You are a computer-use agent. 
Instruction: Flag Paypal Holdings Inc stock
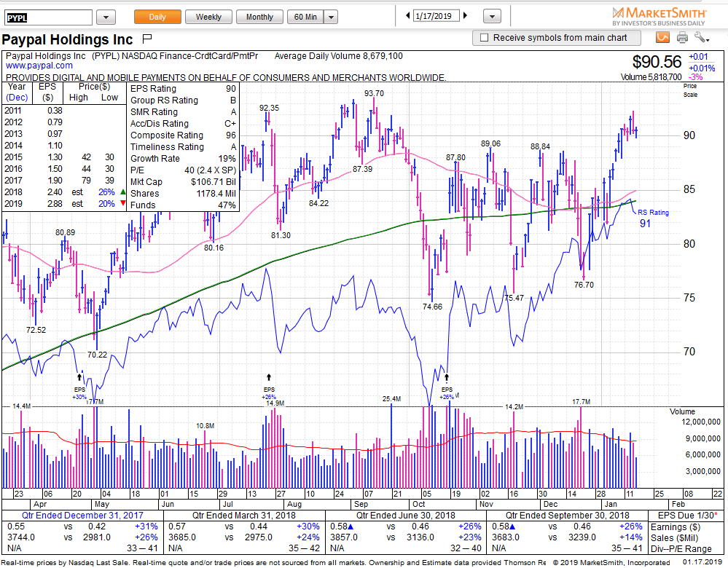pos(147,38)
